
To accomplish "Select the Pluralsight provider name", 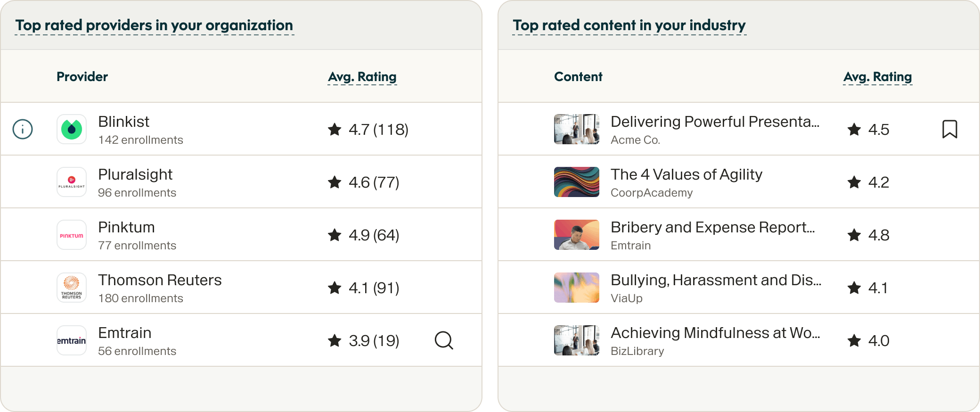I will [x=135, y=174].
